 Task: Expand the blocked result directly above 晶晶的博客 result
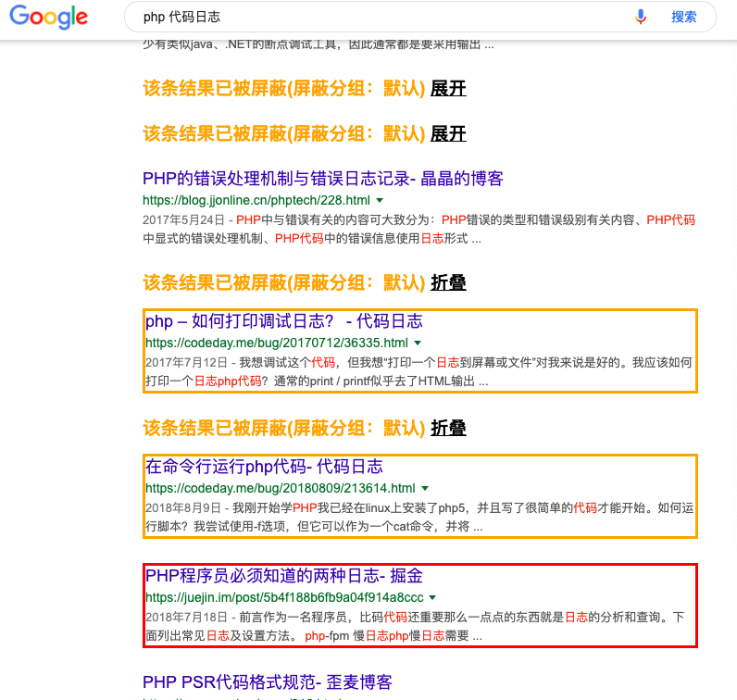pos(448,133)
